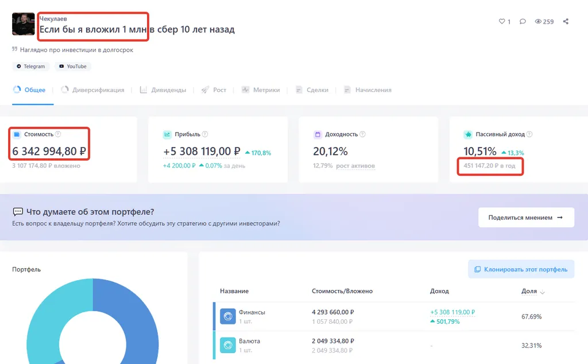This screenshot has height=364, width=588.
Task: Open comments via speech bubble icon
Action: click(x=523, y=22)
